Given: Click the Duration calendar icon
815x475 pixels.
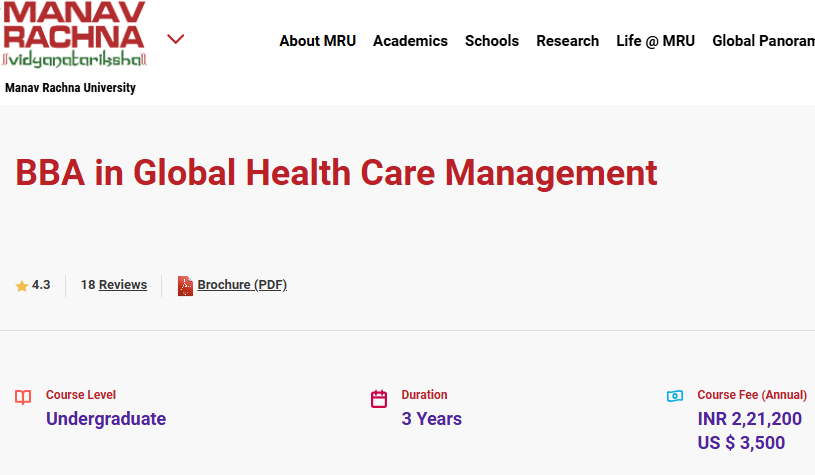Looking at the screenshot, I should click(x=379, y=399).
